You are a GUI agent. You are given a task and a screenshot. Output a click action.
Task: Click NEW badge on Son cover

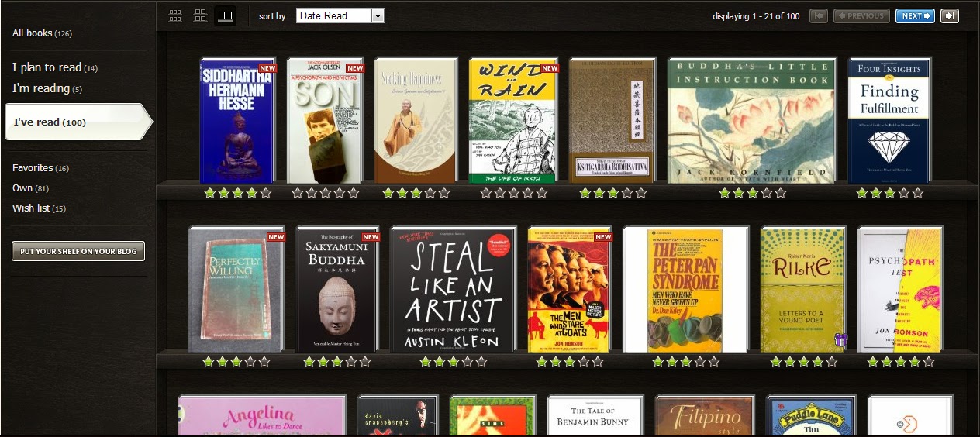355,68
